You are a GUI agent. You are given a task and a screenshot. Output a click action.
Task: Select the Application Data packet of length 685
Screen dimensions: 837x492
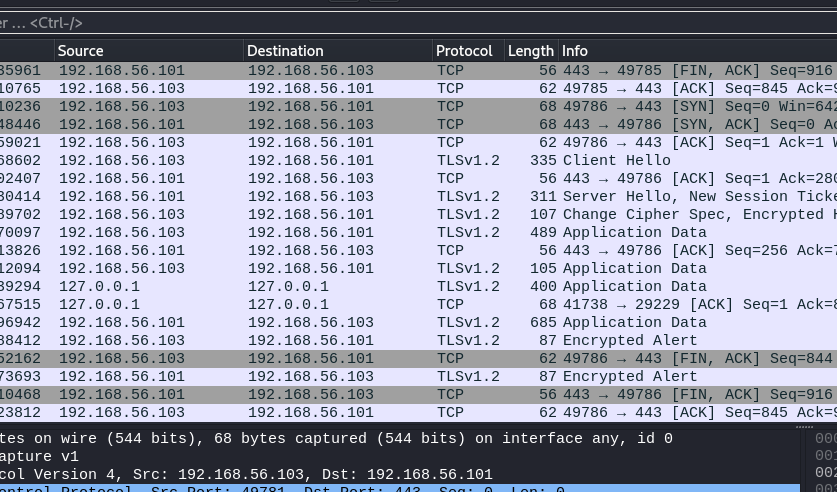418,322
